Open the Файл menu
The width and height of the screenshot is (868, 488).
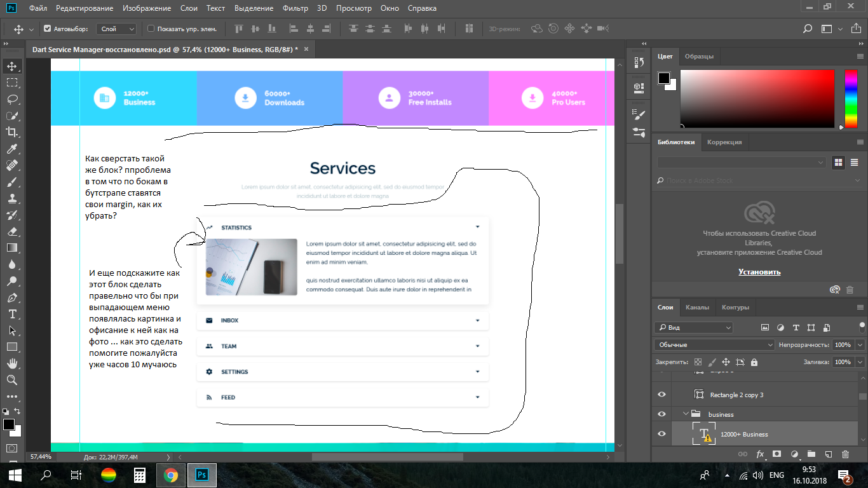click(x=38, y=8)
